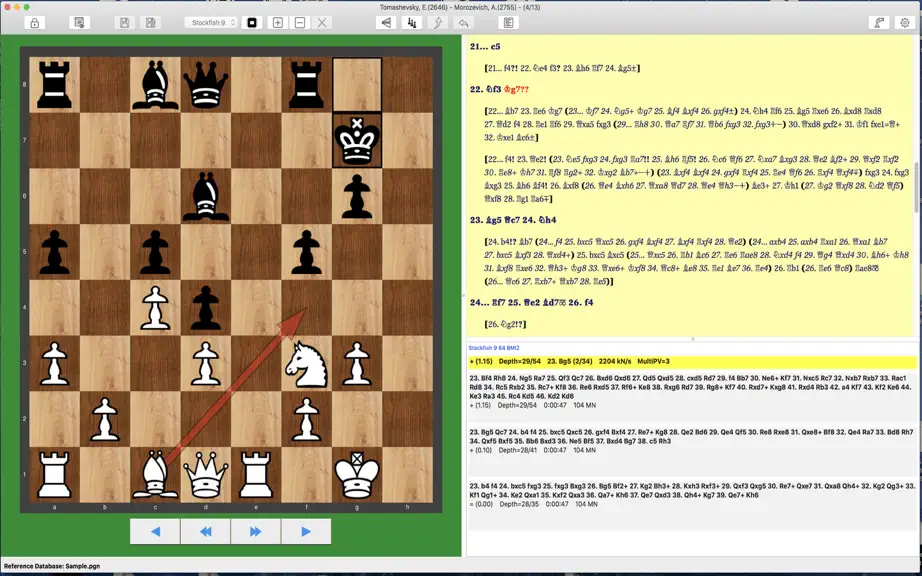
Task: Open the Stockfish 9 engine selector
Action: (x=211, y=23)
